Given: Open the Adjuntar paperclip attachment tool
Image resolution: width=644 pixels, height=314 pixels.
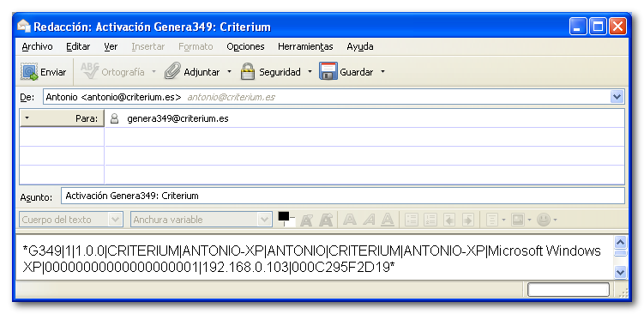Looking at the screenshot, I should click(172, 71).
